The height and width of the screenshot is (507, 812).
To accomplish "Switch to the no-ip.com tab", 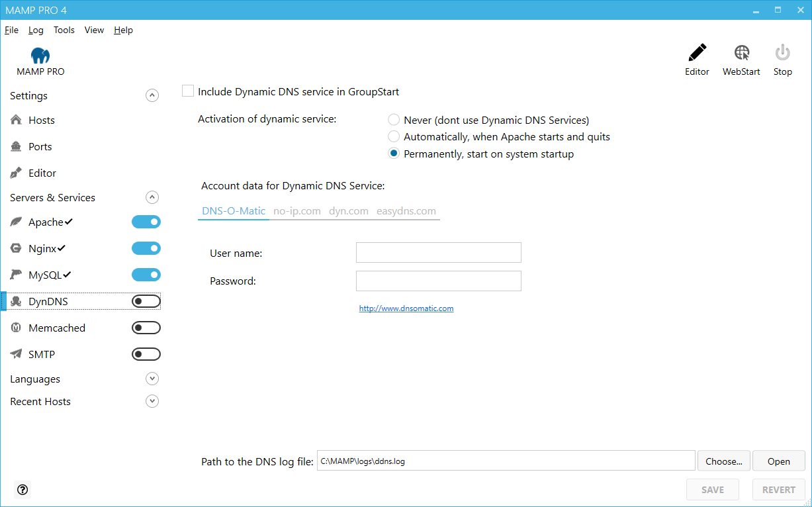I will (x=297, y=211).
